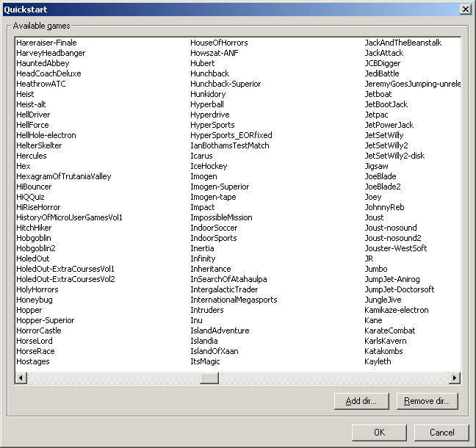Click the scrollbar left arrow
This screenshot has height=448, width=476.
tap(21, 378)
